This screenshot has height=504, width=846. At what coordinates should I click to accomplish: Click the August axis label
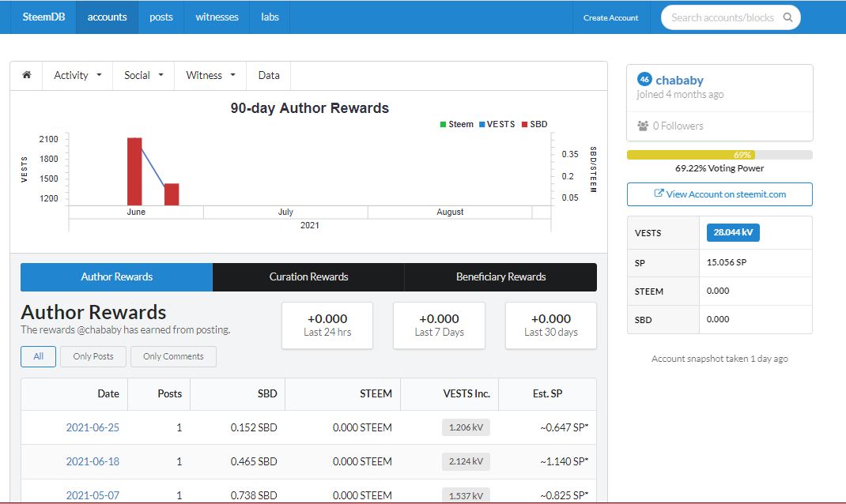[x=450, y=212]
